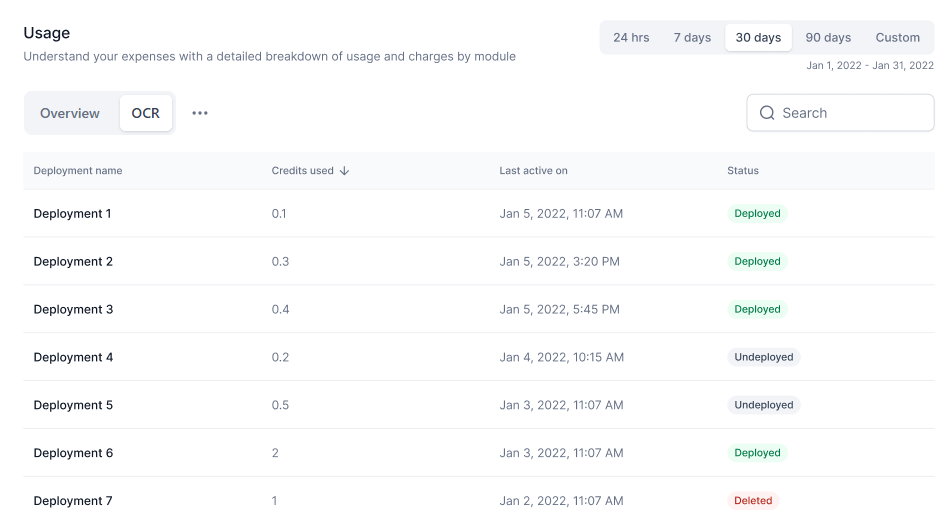Click the magnifier icon in search box
The width and height of the screenshot is (949, 515).
click(767, 113)
